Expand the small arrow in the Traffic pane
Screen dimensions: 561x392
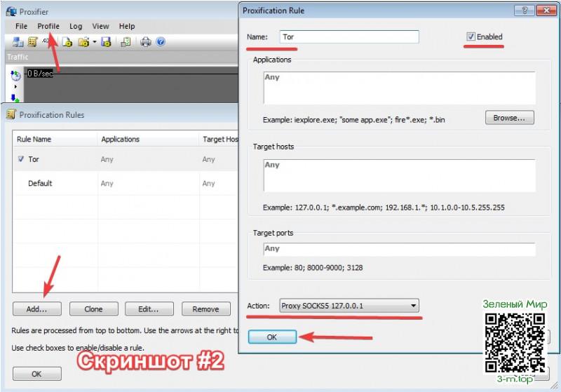pos(15,86)
